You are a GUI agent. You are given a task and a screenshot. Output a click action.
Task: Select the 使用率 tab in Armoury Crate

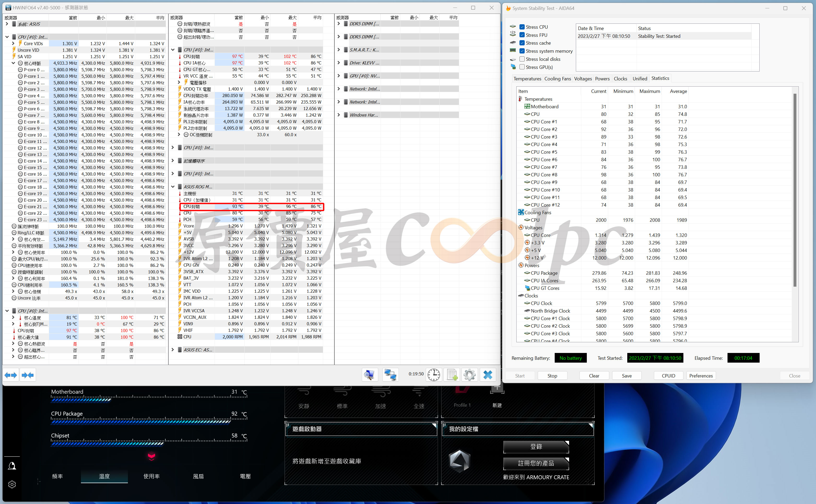[151, 476]
